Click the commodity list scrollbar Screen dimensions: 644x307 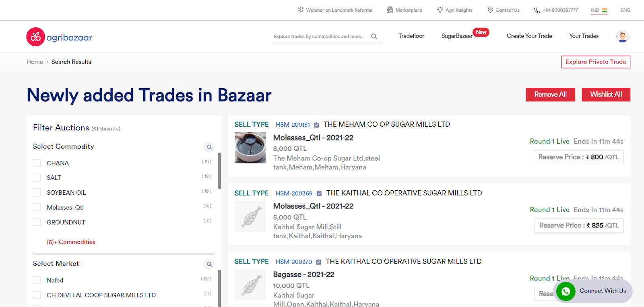[x=219, y=171]
